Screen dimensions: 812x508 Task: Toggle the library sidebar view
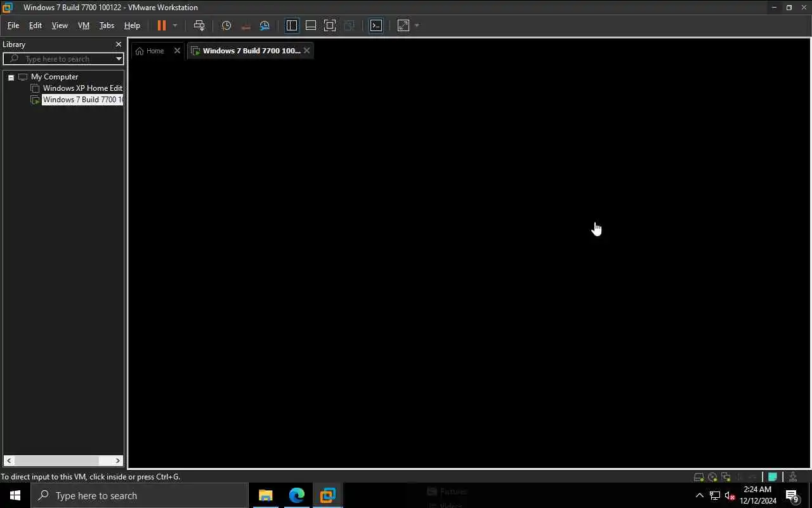292,25
